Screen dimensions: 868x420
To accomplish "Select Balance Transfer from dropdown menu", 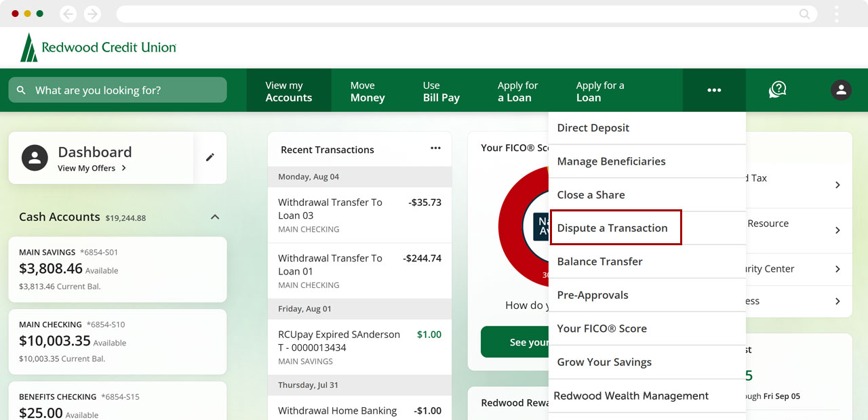I will click(599, 261).
